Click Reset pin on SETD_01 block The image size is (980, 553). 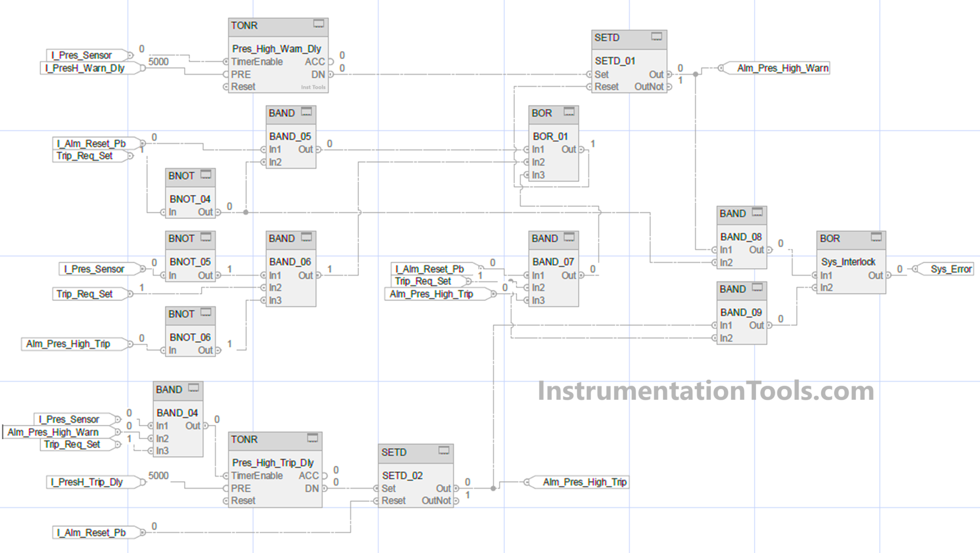pyautogui.click(x=589, y=87)
